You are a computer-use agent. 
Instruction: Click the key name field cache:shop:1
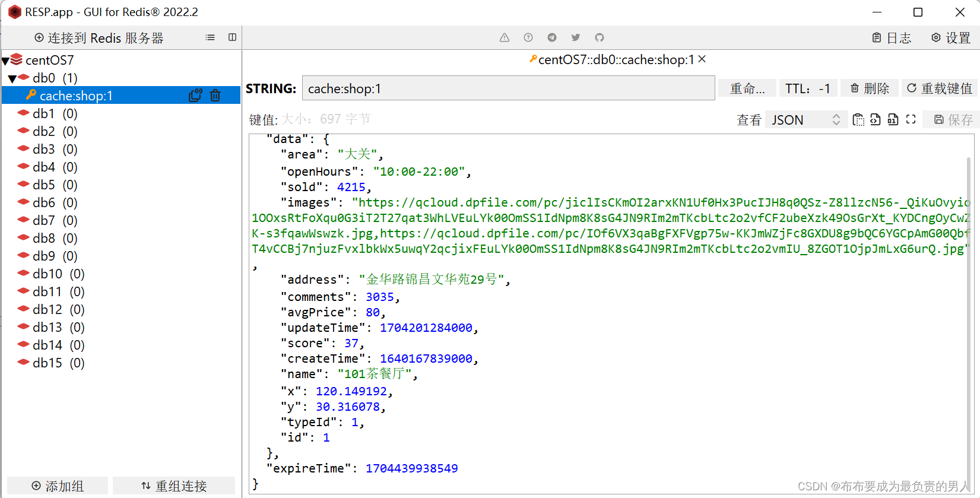[508, 88]
